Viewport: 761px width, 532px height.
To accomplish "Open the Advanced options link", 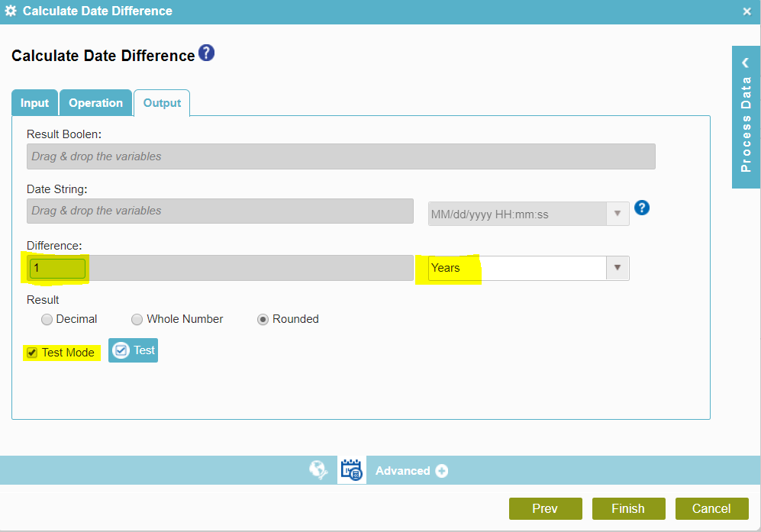I will [x=403, y=471].
